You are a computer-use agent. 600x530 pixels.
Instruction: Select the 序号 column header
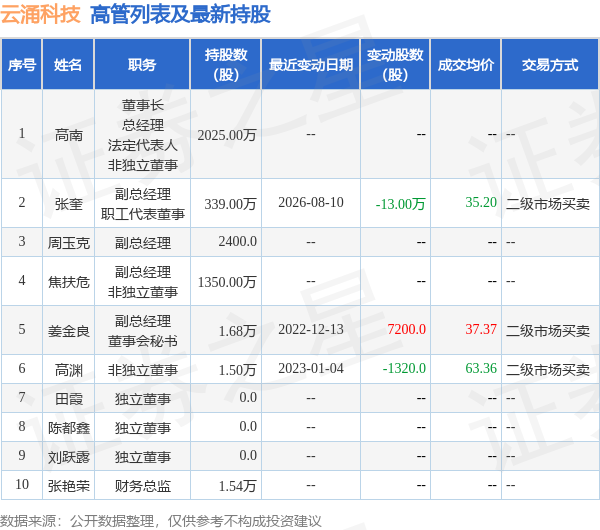tap(22, 64)
